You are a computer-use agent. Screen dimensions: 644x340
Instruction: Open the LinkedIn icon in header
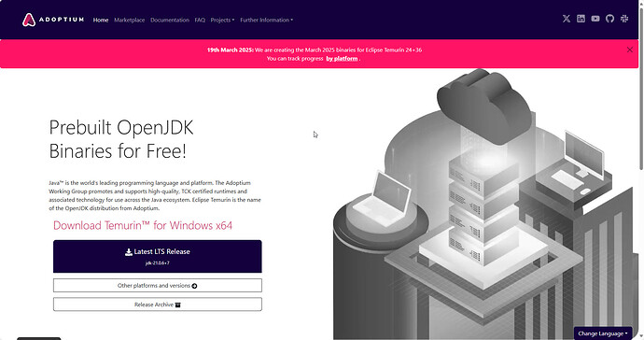[x=581, y=19]
